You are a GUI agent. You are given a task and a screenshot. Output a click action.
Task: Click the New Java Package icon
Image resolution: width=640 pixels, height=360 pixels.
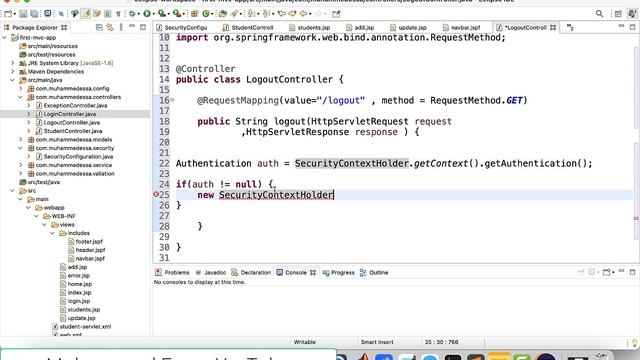(x=194, y=14)
